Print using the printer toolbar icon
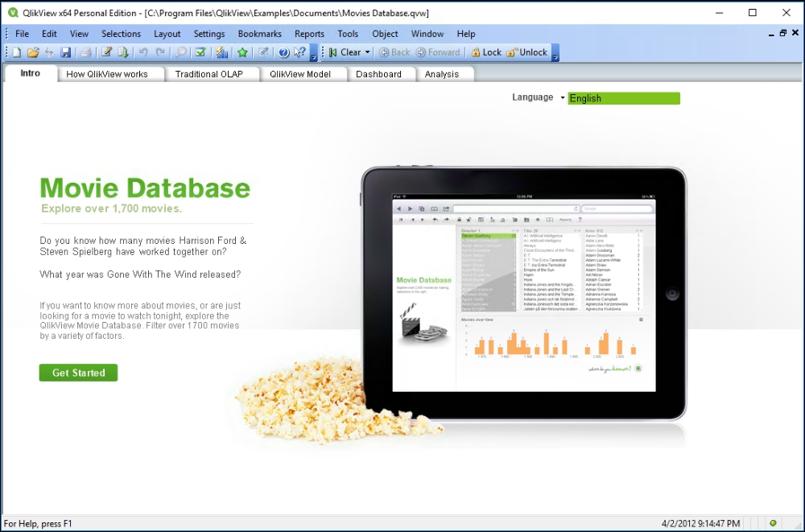 click(86, 52)
